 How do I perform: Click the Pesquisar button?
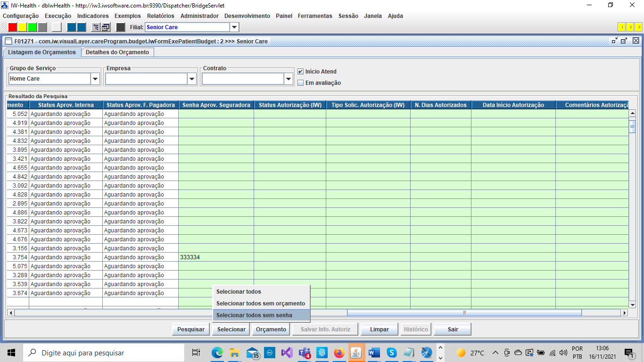pyautogui.click(x=191, y=329)
